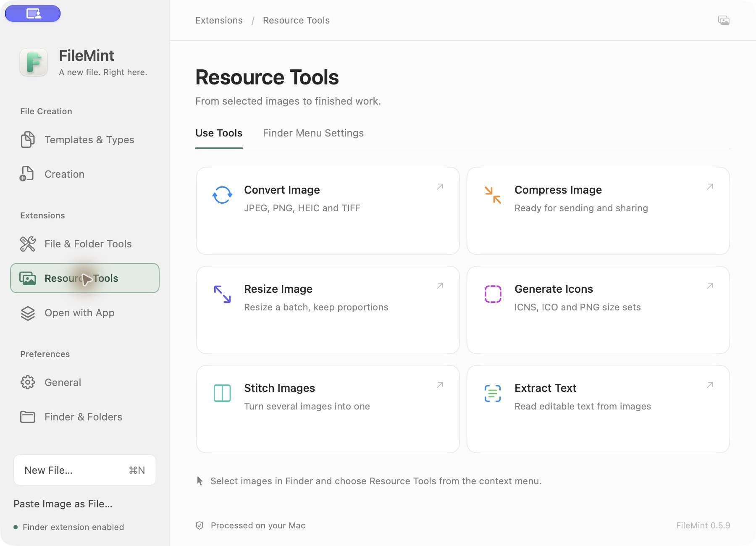Image resolution: width=756 pixels, height=546 pixels.
Task: Click the Compress Image orange arrows icon
Action: [493, 195]
